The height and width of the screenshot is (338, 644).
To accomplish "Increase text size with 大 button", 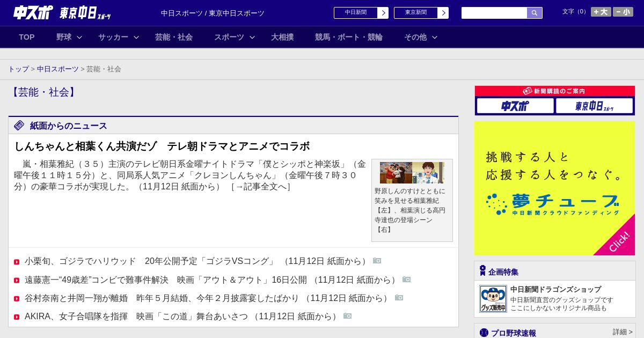I will 601,12.
